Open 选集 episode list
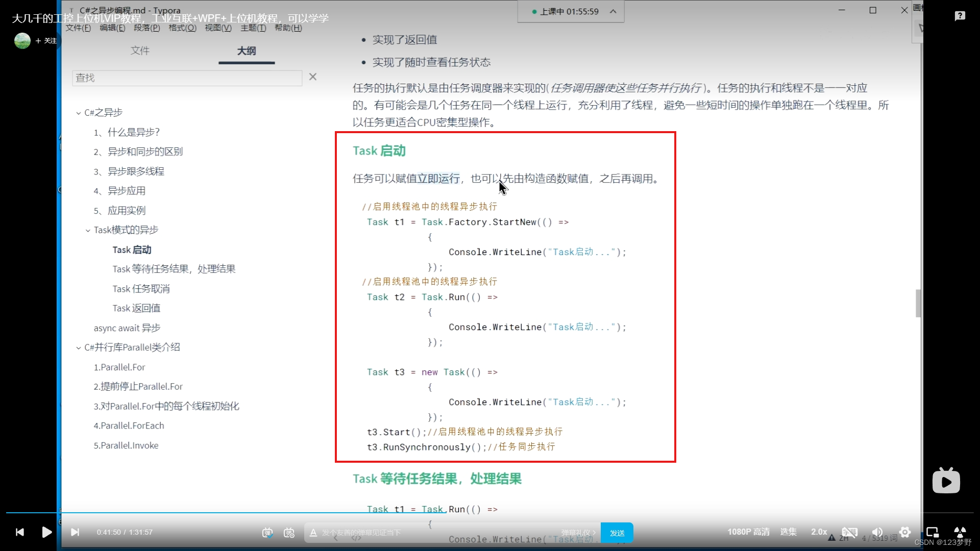The width and height of the screenshot is (980, 551). pos(788,532)
